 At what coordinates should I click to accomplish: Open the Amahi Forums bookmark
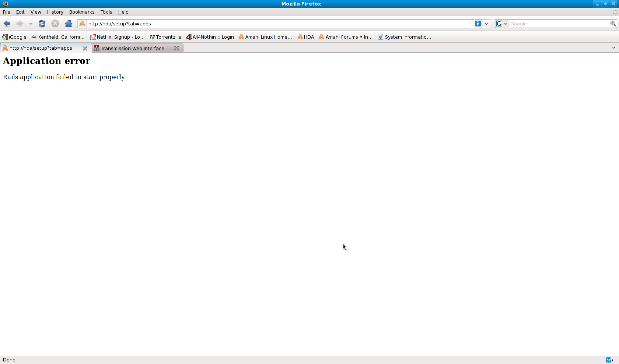[346, 37]
